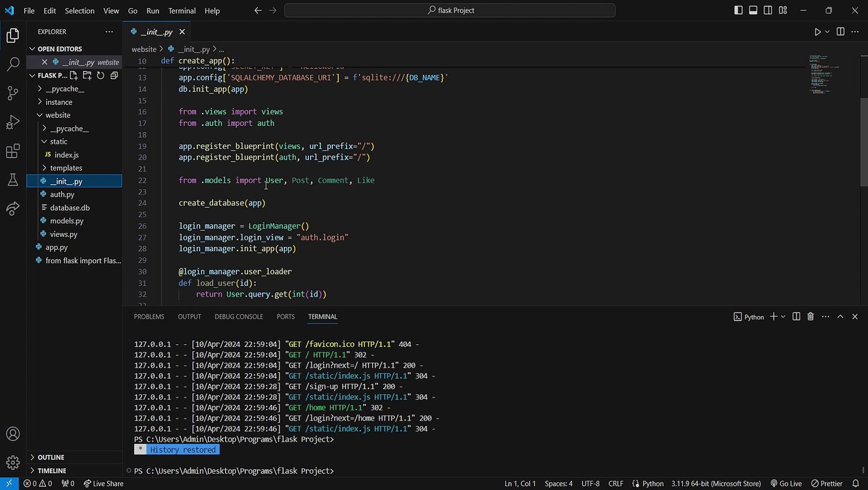The height and width of the screenshot is (490, 868).
Task: Switch to the OUTPUT tab
Action: pyautogui.click(x=189, y=316)
